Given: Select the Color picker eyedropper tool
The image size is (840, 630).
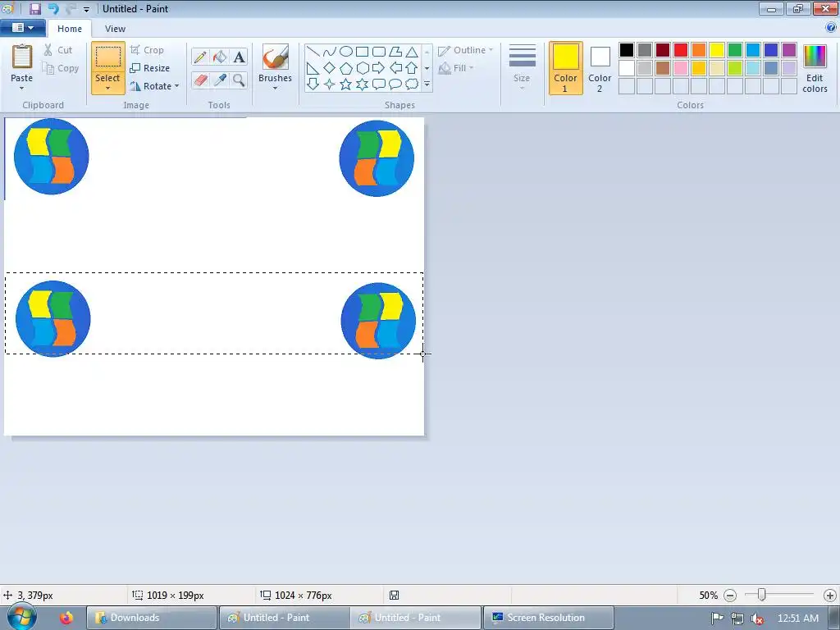Looking at the screenshot, I should [220, 80].
